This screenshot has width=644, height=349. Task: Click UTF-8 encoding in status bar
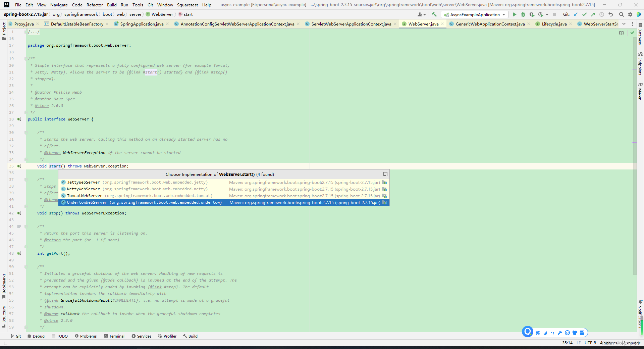click(590, 343)
